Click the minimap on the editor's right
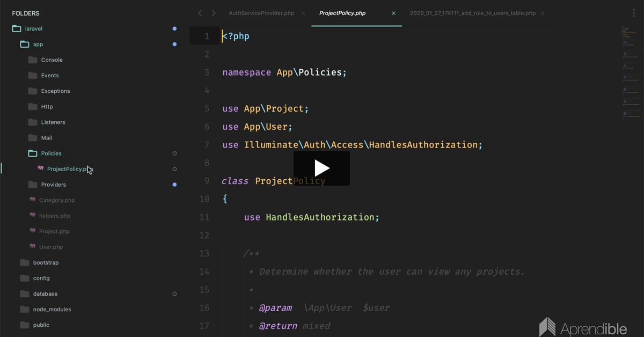This screenshot has height=337, width=644. pyautogui.click(x=631, y=72)
